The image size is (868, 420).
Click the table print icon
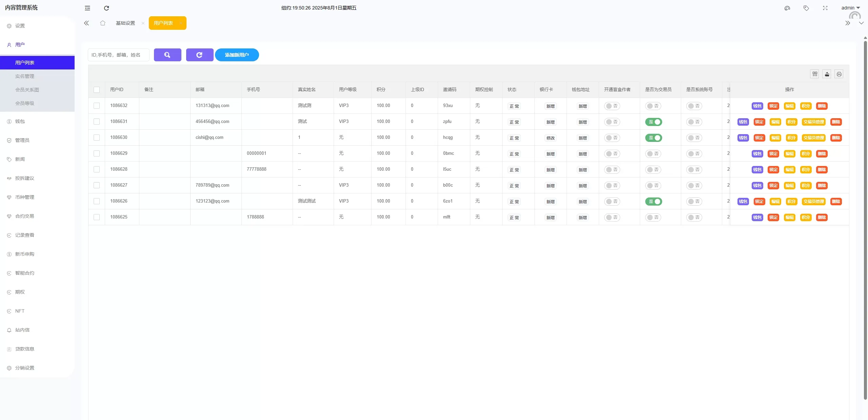[x=839, y=74]
